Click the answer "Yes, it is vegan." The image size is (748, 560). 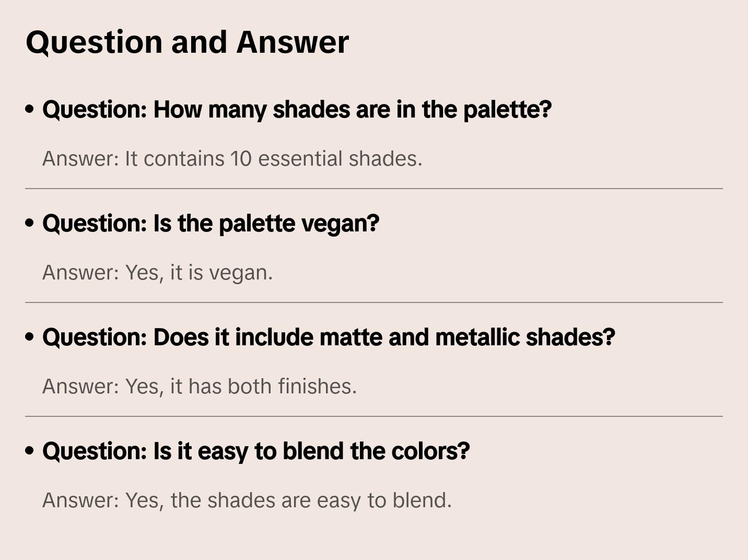pos(157,273)
